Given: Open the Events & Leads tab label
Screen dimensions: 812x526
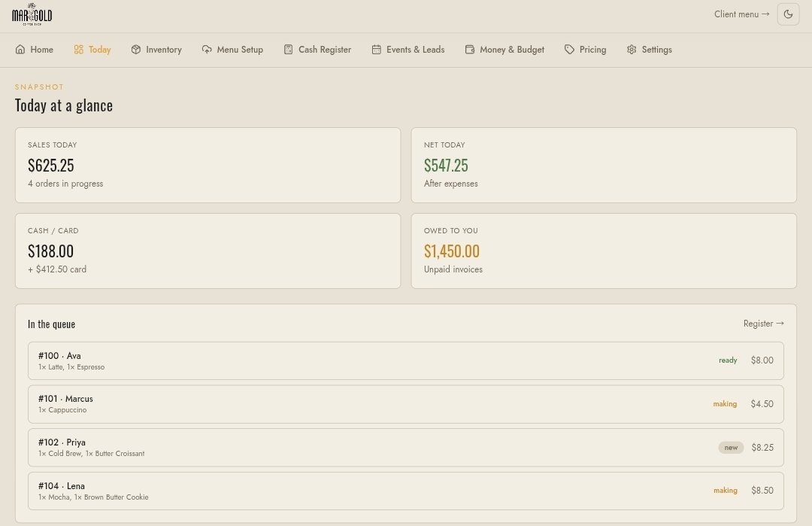Looking at the screenshot, I should click(415, 50).
